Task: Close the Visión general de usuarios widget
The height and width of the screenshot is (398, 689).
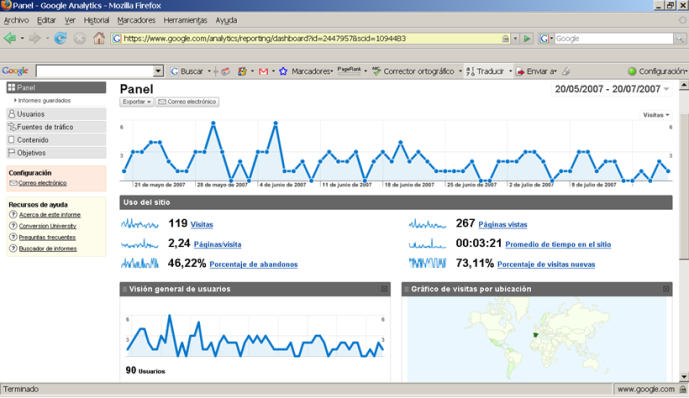Action: [384, 289]
